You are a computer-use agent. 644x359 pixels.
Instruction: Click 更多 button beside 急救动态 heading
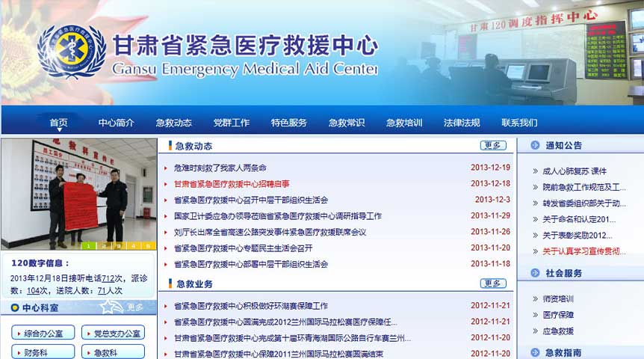tap(493, 146)
